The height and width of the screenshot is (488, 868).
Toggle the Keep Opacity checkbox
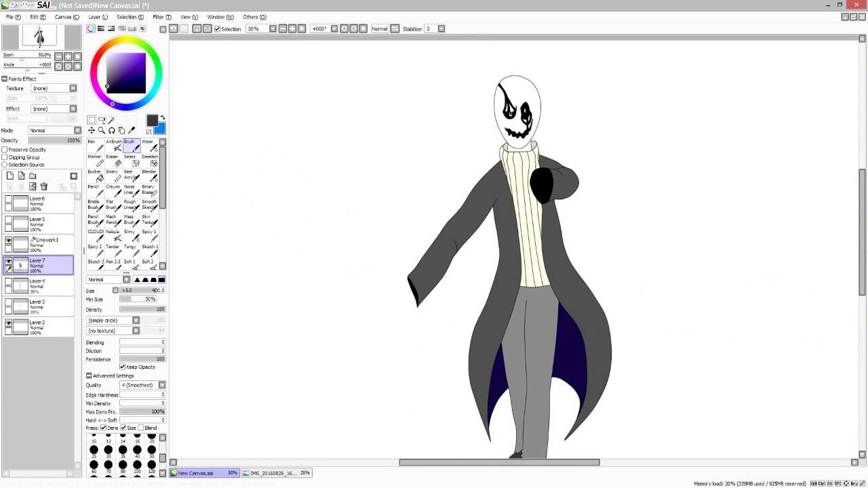click(122, 367)
